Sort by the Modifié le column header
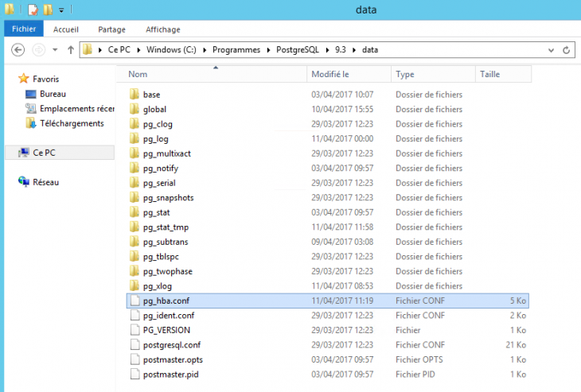The image size is (581, 392). click(x=349, y=74)
